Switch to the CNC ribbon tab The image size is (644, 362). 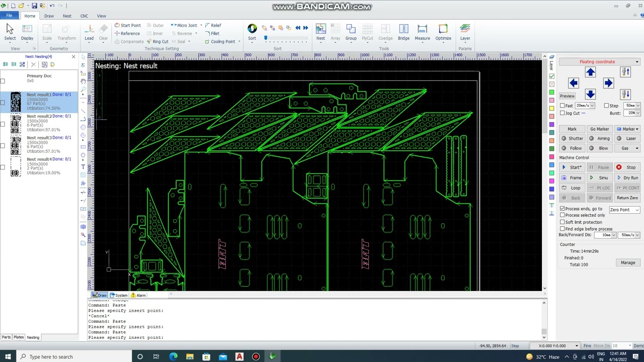84,16
